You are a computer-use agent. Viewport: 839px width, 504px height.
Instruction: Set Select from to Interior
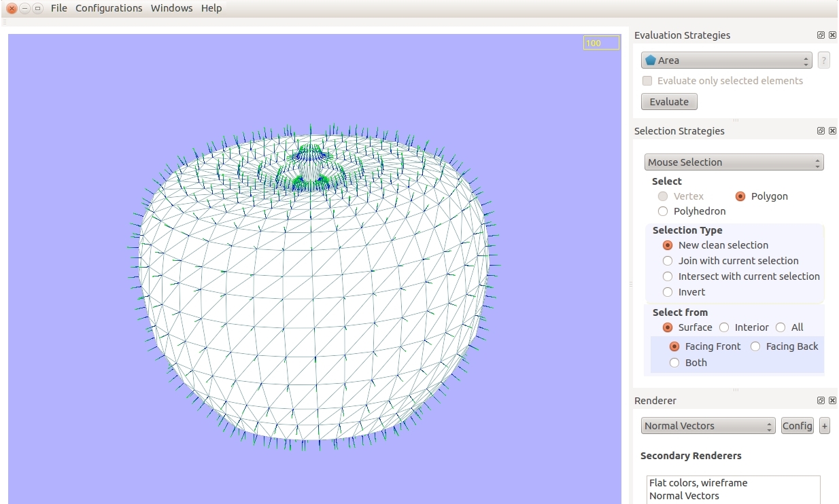pos(724,327)
